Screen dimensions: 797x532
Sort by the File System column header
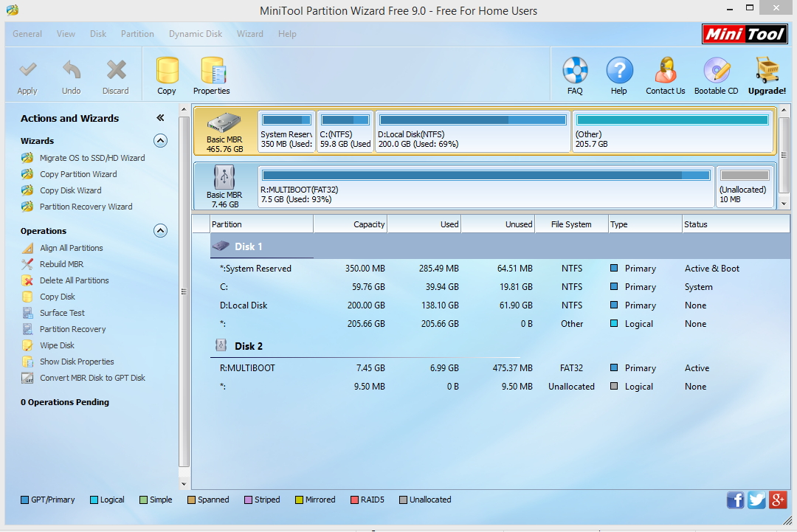coord(571,224)
